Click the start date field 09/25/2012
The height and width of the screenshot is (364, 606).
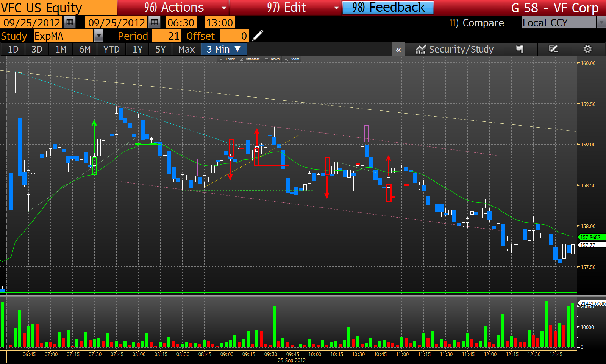coord(32,23)
